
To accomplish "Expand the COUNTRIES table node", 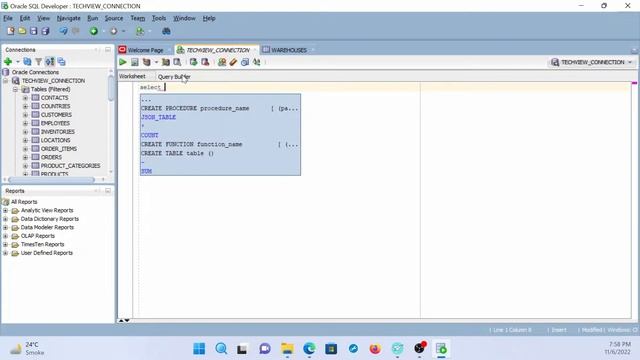I will pyautogui.click(x=25, y=106).
